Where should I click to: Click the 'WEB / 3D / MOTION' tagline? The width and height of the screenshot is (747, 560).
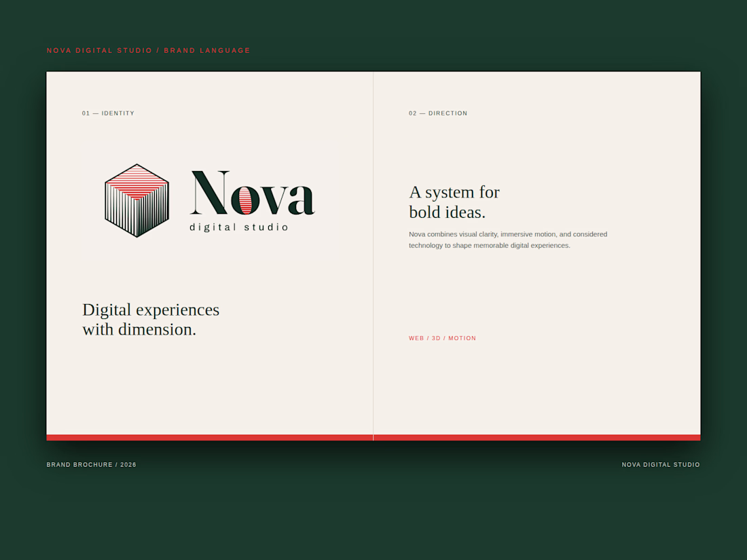(x=442, y=338)
